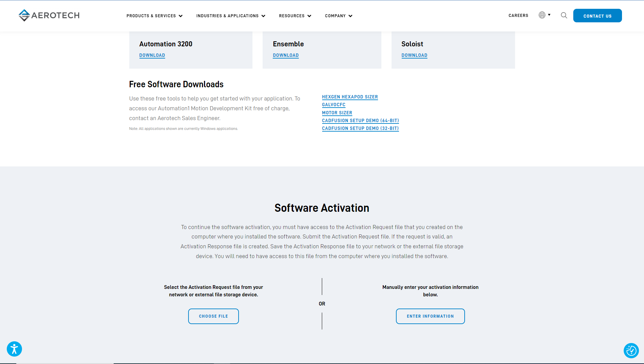Click the Aerotech logo
This screenshot has width=644, height=364.
pos(49,15)
